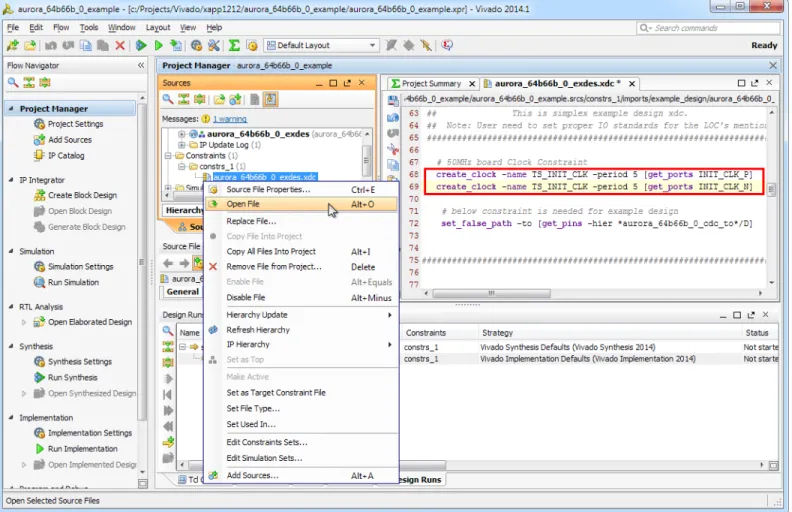The height and width of the screenshot is (512, 792).
Task: Open the General tab in Source File Properties
Action: coord(182,292)
